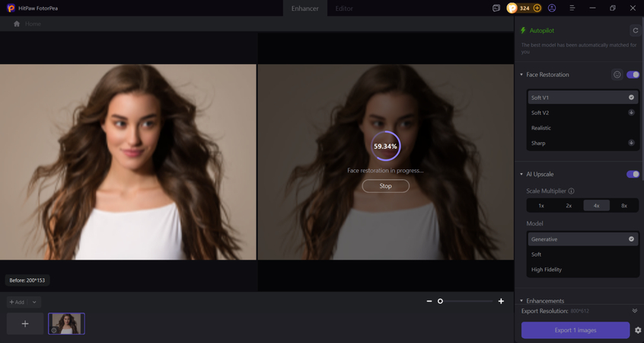Download the Sharp face model
Image resolution: width=644 pixels, height=343 pixels.
631,143
